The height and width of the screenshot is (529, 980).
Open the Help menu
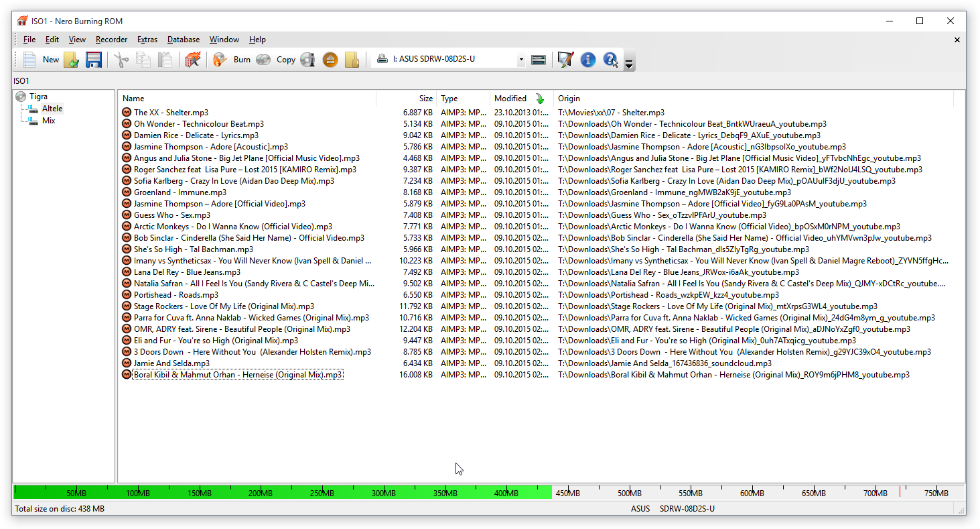257,40
